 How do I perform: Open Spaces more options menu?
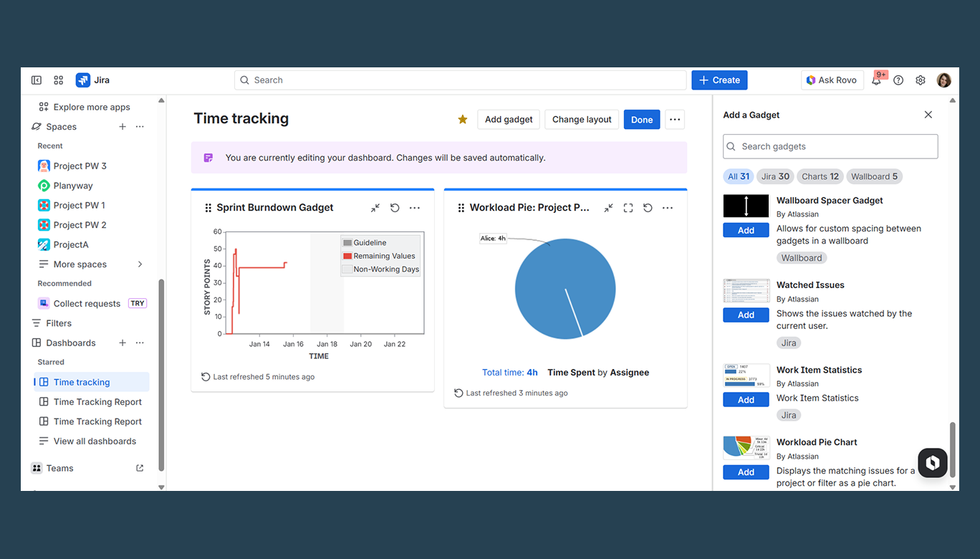pos(140,127)
